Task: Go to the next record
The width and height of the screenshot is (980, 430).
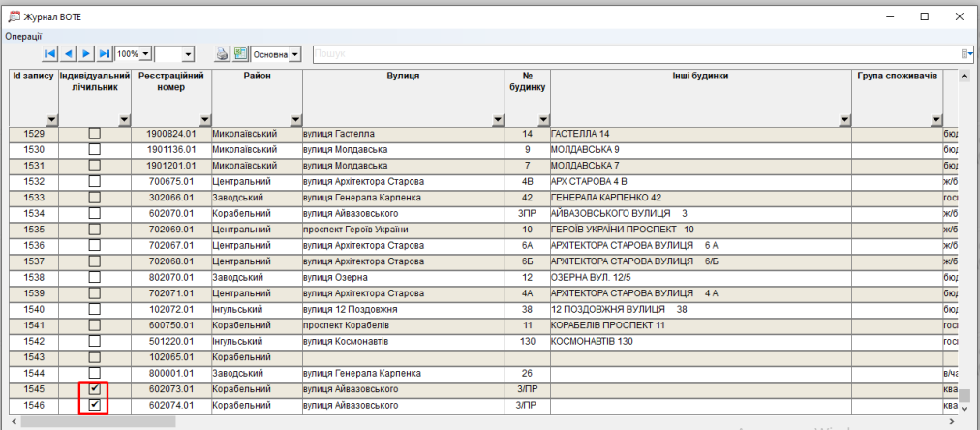Action: coord(86,54)
